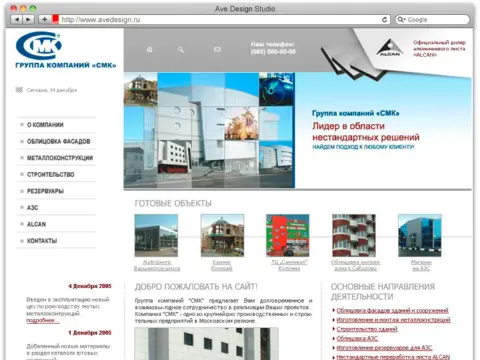Click the ГРУППА КОМПАНИЙ «СМК» text under the logo

point(66,65)
